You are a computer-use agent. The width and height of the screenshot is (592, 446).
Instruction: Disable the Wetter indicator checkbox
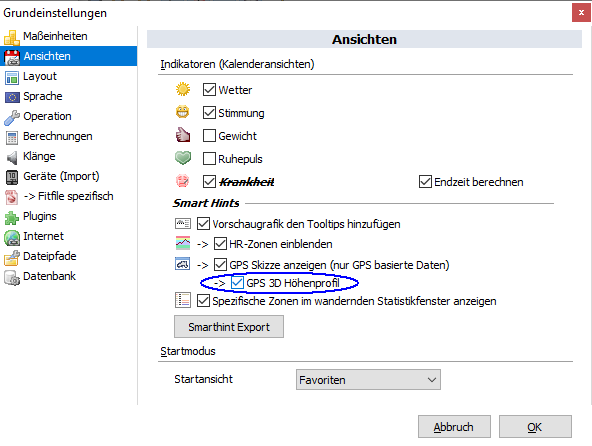(209, 90)
